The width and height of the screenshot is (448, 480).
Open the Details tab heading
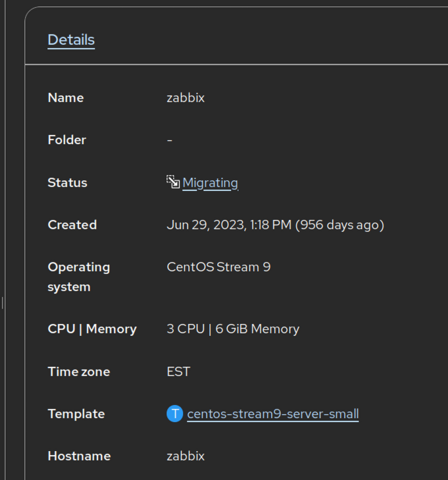(x=71, y=40)
